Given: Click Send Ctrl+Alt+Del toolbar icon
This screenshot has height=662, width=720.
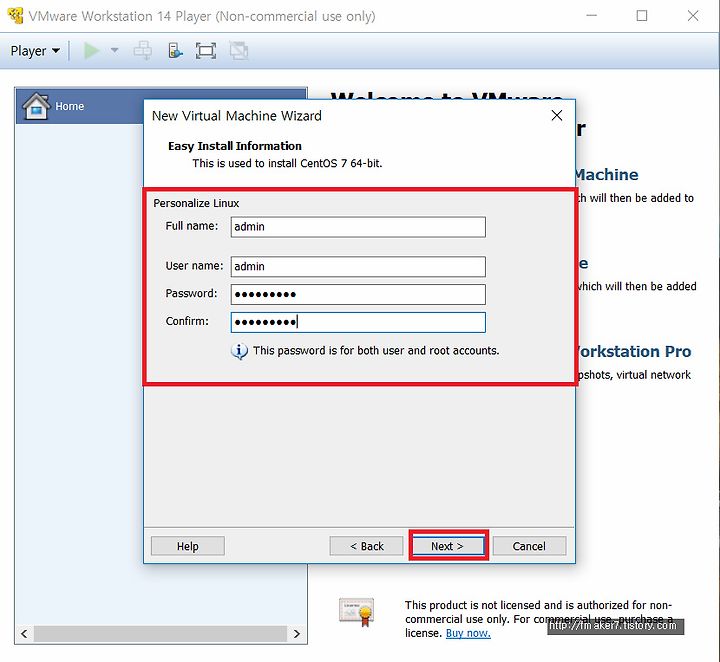Looking at the screenshot, I should point(143,50).
